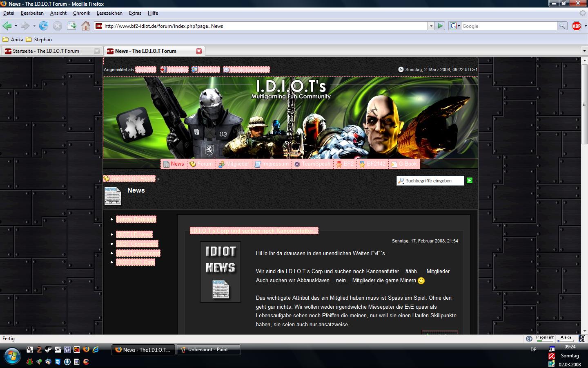The width and height of the screenshot is (588, 368).
Task: Click the News navigation link
Action: 174,164
